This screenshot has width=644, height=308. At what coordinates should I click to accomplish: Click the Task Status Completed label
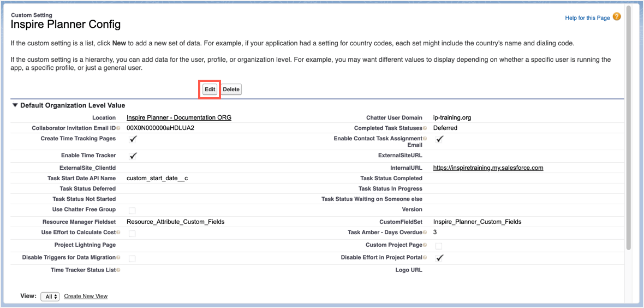click(x=391, y=178)
